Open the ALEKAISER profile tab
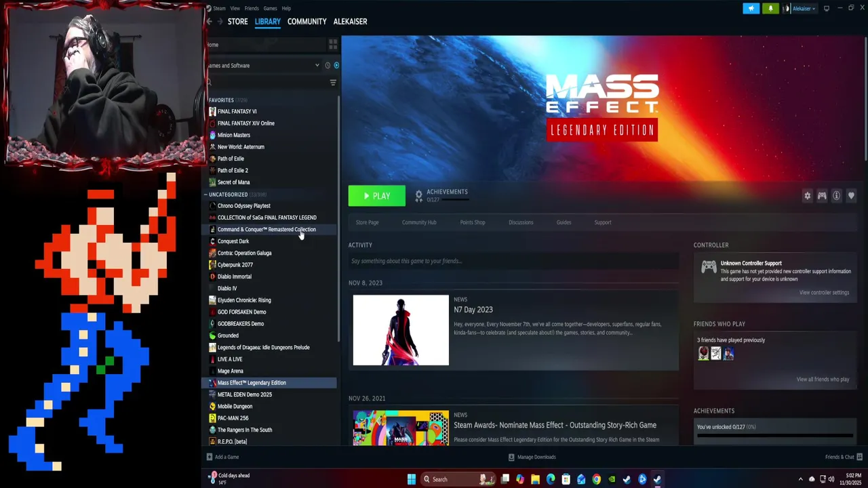Image resolution: width=868 pixels, height=488 pixels. [350, 22]
